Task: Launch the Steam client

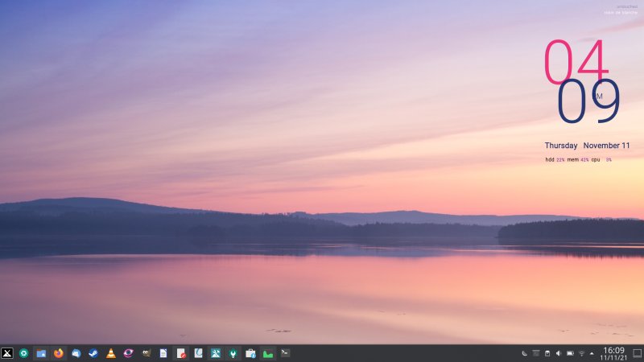Action: pyautogui.click(x=93, y=353)
